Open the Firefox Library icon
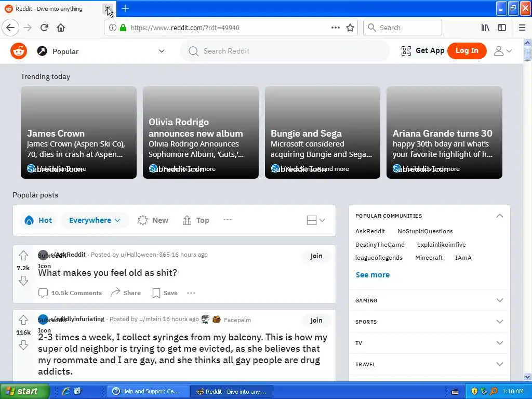 click(485, 28)
